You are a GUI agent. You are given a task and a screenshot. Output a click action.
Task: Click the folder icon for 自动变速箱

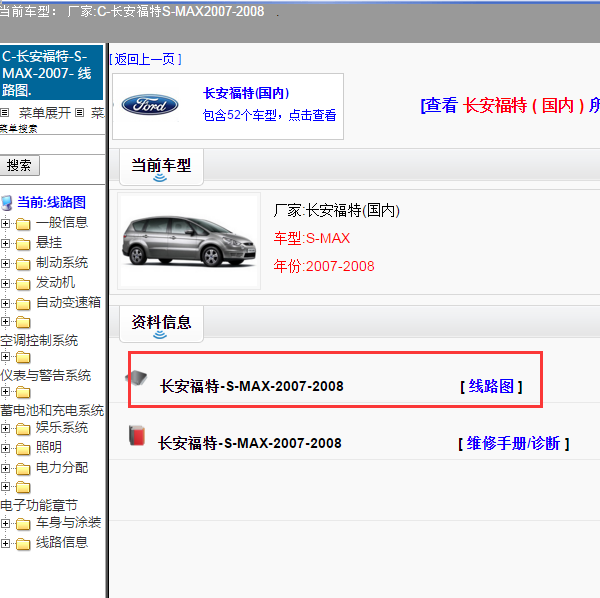[x=23, y=303]
